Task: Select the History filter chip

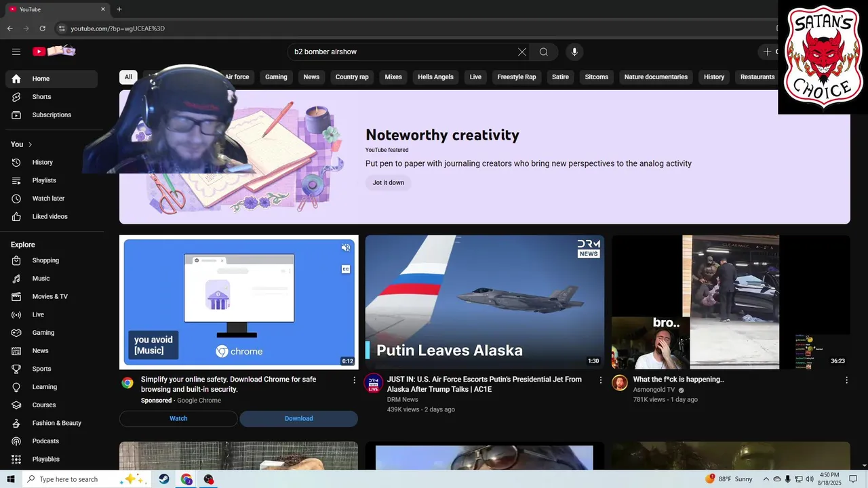Action: pos(714,77)
